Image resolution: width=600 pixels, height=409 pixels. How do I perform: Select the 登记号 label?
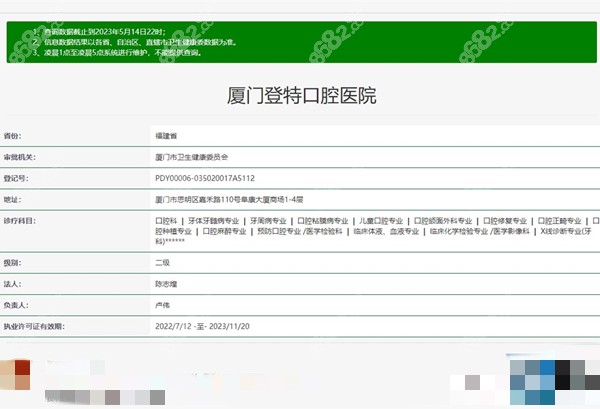pos(16,178)
